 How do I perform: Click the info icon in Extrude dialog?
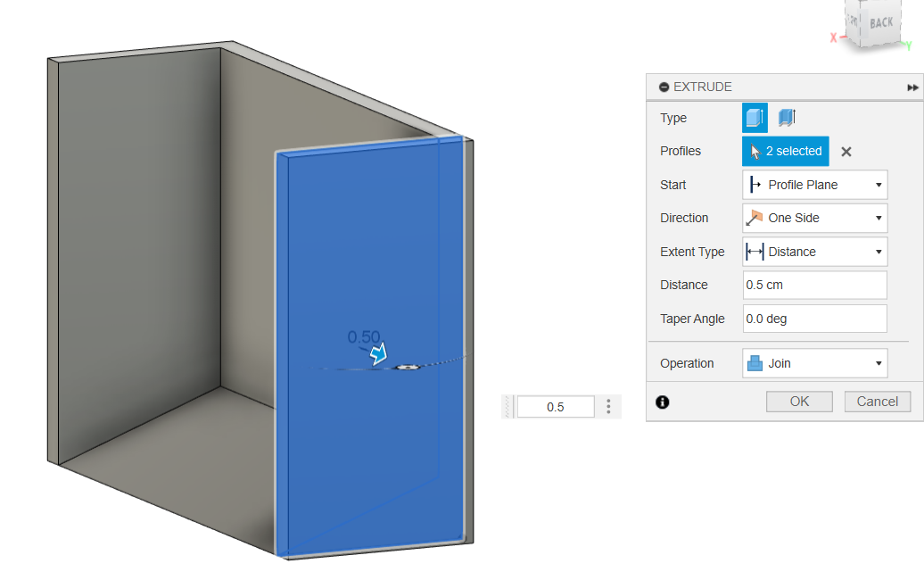(x=662, y=402)
